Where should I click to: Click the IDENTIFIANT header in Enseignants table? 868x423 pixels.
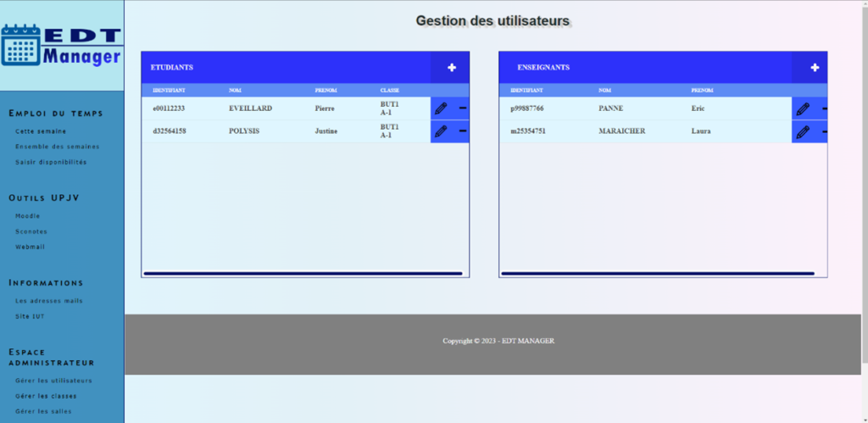pyautogui.click(x=526, y=90)
